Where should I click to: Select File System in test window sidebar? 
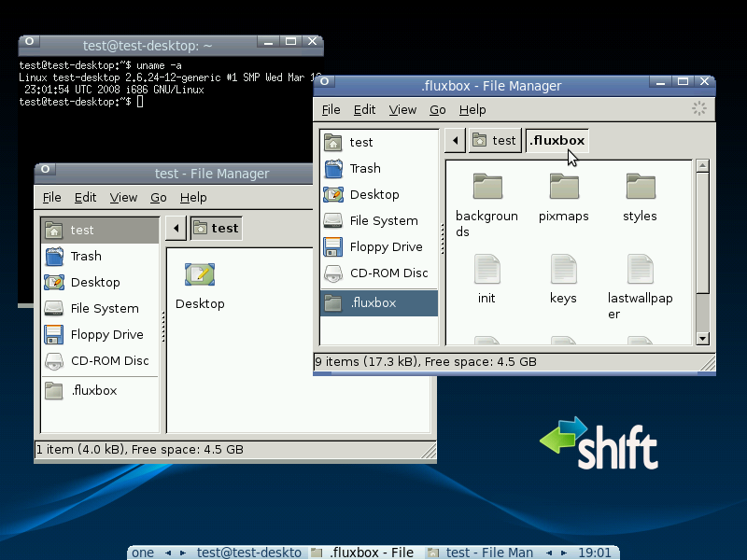coord(104,309)
